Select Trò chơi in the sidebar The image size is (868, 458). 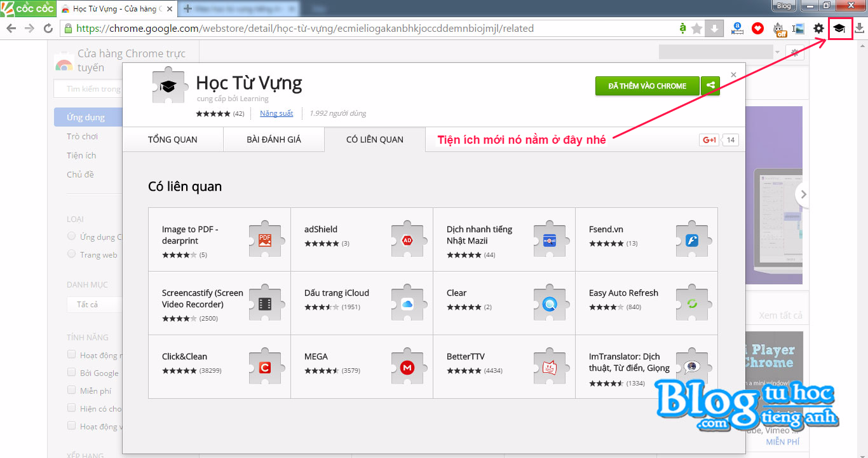(83, 136)
